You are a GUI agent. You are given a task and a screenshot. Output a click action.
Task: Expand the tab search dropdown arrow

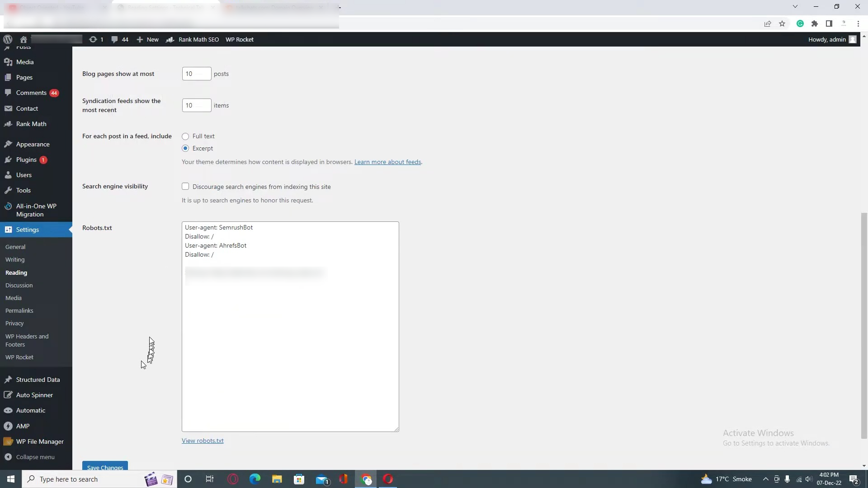point(795,6)
